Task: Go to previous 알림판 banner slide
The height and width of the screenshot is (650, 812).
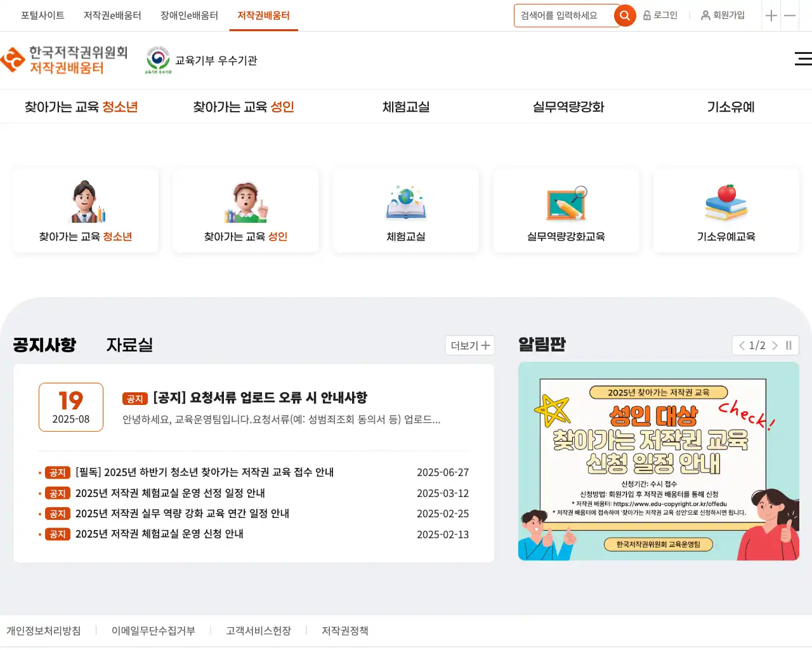Action: tap(742, 345)
